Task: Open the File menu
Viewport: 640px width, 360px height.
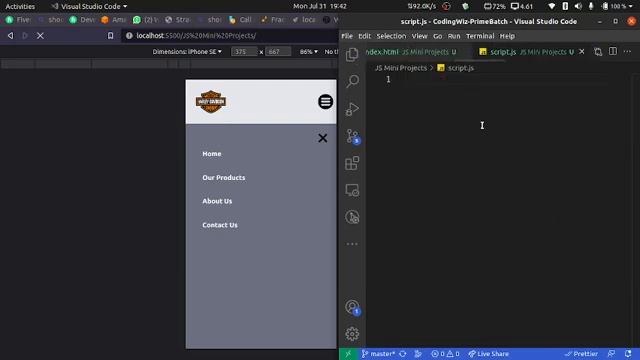Action: (347, 36)
